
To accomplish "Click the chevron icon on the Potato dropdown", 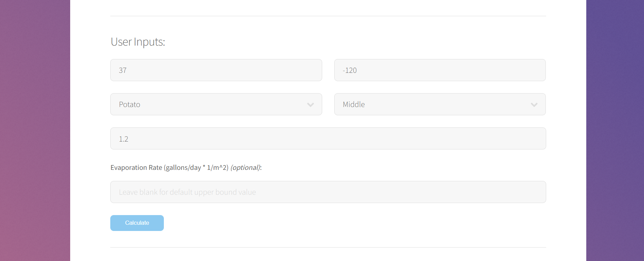I will click(310, 104).
